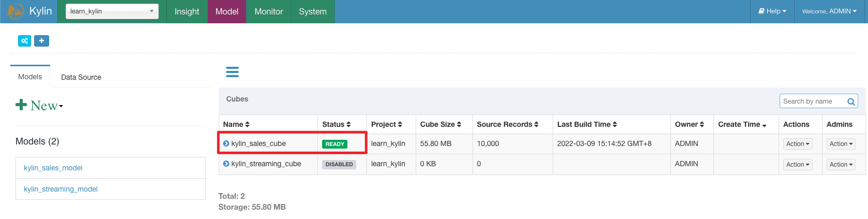Expand kylin_streaming_cube row arrow icon
Viewport: 868px width, 219px height.
226,164
